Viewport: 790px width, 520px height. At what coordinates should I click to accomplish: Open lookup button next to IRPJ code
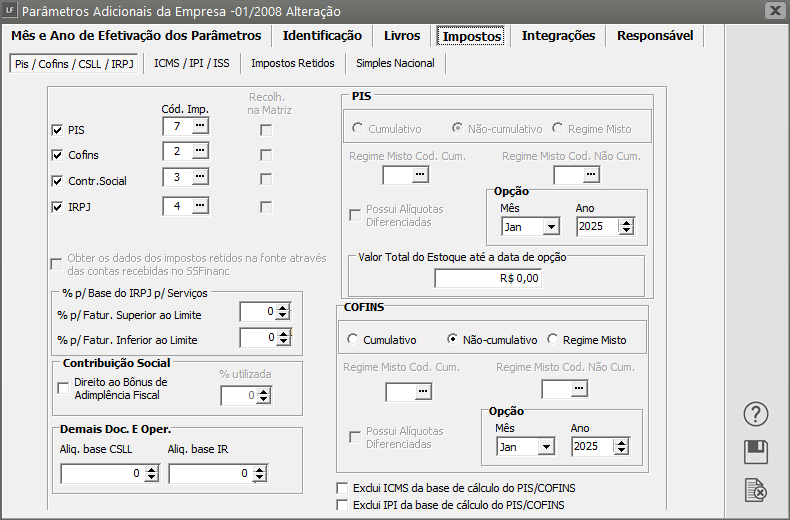click(x=200, y=206)
